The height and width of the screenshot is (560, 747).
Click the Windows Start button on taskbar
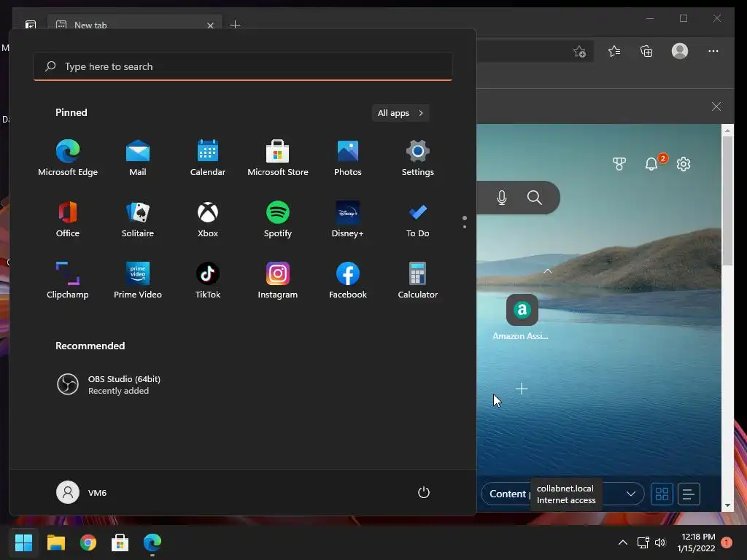click(24, 542)
